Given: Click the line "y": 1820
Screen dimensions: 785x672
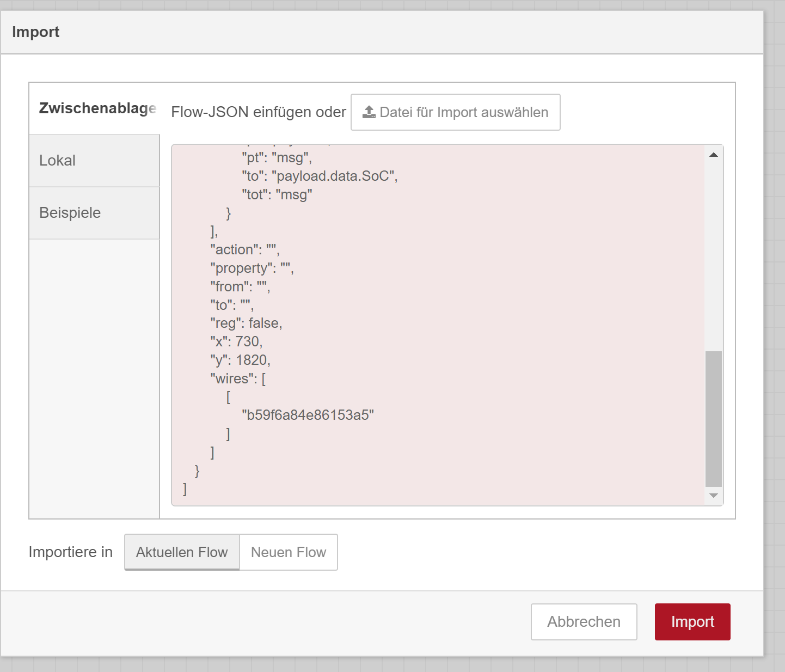Looking at the screenshot, I should coord(241,360).
